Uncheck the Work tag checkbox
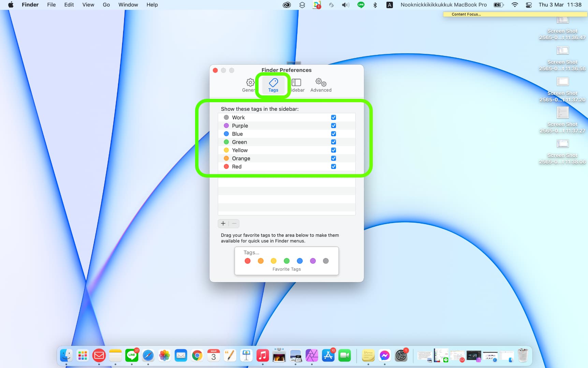Screen dimensions: 588x368 click(x=333, y=118)
